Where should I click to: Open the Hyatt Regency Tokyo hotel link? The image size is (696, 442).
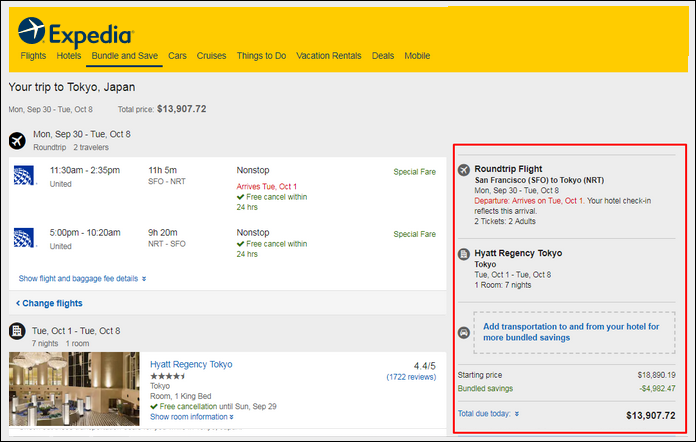click(191, 364)
